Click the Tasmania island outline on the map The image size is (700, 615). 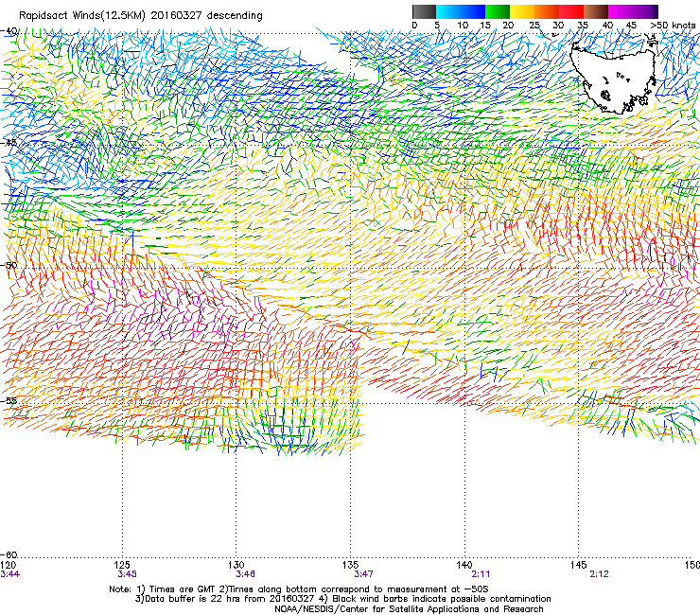click(x=615, y=79)
